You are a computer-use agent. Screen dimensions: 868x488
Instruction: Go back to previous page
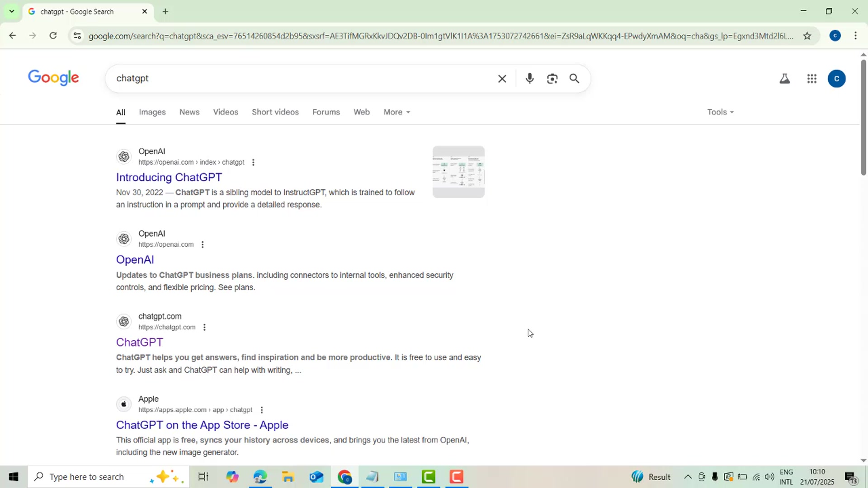12,36
